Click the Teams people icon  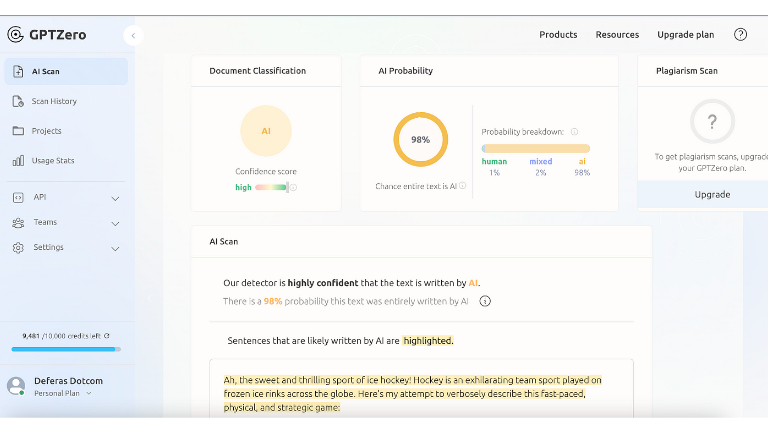pos(18,223)
